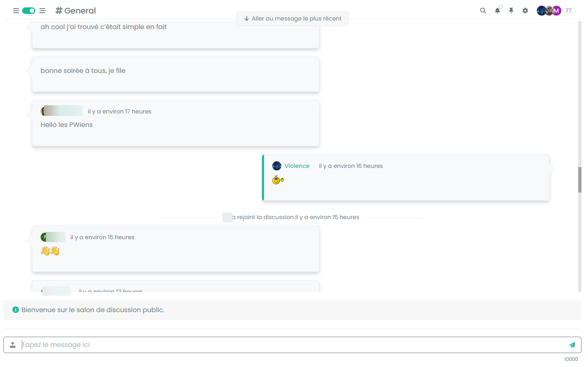Click the chat vertical scrollbar thumb
Viewport: 588px width, 367px height.
point(579,179)
